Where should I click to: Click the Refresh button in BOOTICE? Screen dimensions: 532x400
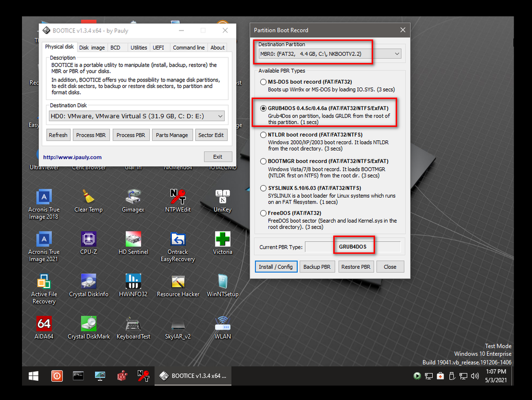point(58,135)
